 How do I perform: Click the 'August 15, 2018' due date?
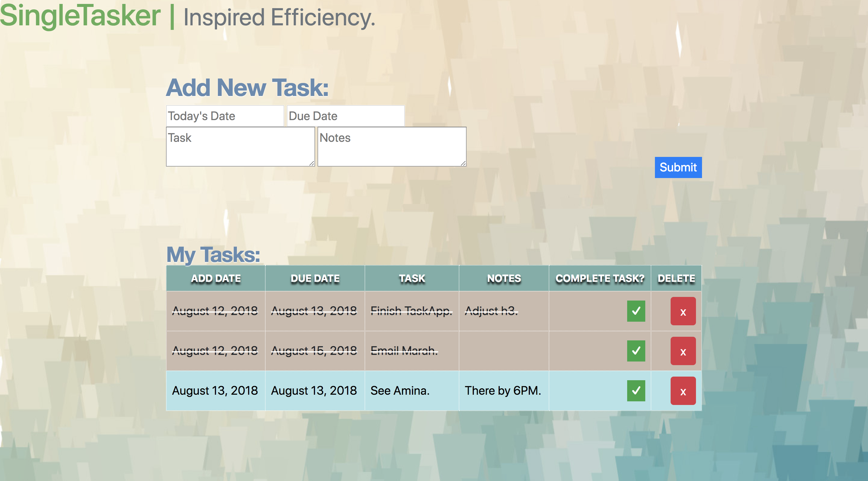(314, 351)
